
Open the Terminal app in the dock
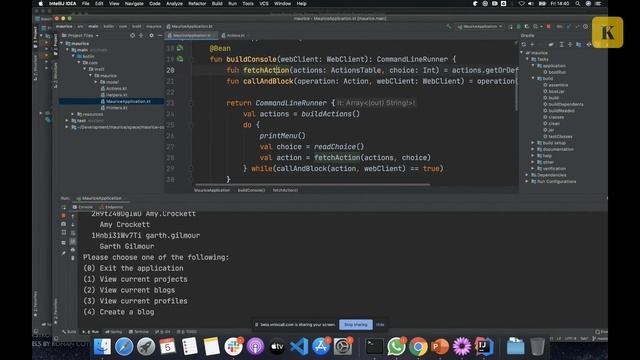tap(374, 347)
